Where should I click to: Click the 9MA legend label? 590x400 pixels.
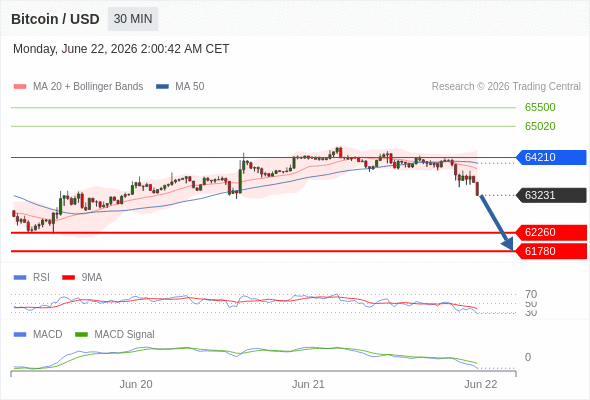click(92, 278)
